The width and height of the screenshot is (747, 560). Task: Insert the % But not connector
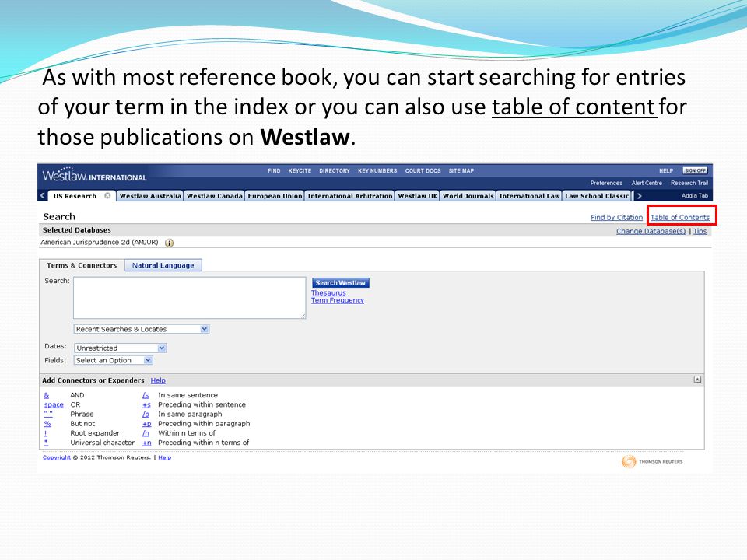[47, 424]
